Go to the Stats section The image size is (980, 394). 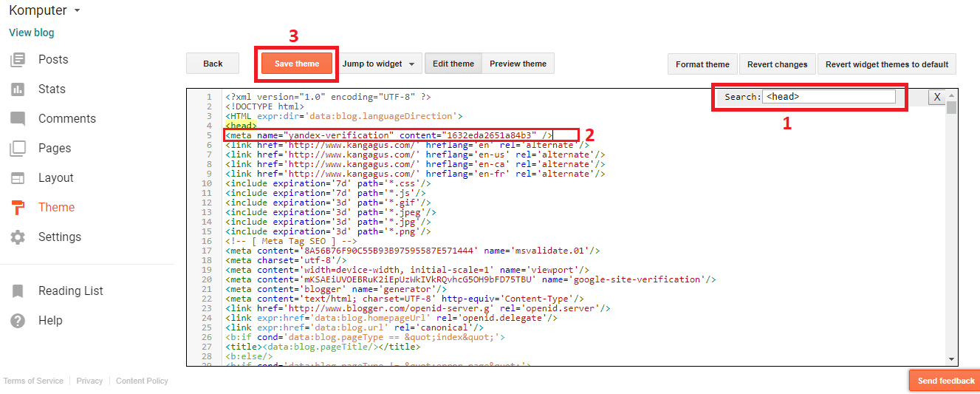coord(52,89)
